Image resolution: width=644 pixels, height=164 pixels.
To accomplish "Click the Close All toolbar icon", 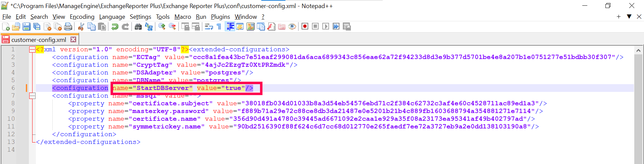I will click(58, 26).
